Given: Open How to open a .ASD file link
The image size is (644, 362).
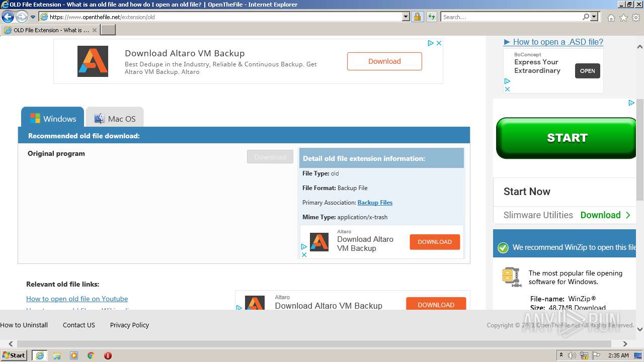Looking at the screenshot, I should [558, 42].
